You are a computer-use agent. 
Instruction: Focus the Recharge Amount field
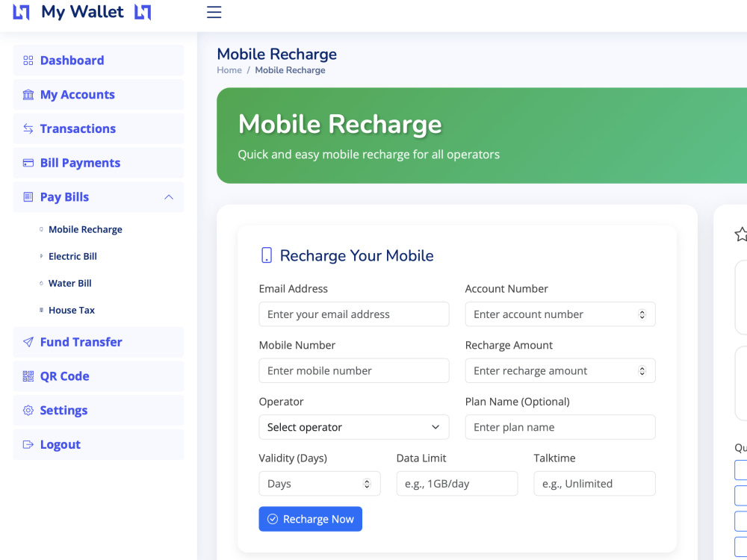[560, 371]
